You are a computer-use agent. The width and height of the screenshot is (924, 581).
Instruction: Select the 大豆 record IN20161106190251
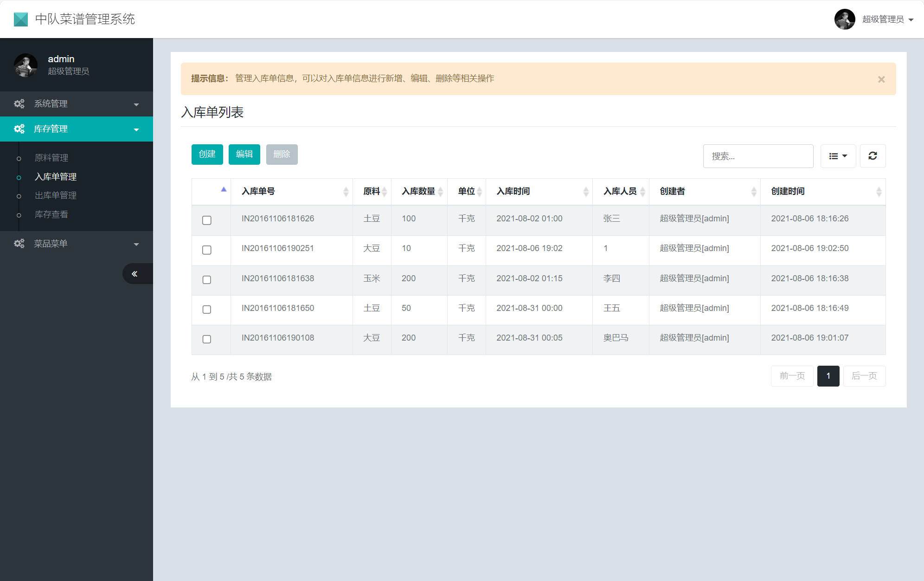206,250
